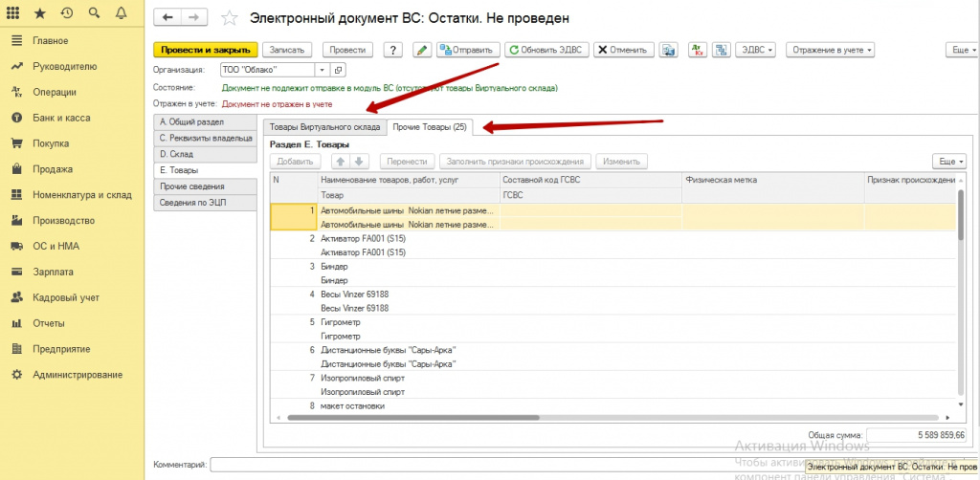This screenshot has width=980, height=480.
Task: Select D. Склад section
Action: pyautogui.click(x=205, y=154)
